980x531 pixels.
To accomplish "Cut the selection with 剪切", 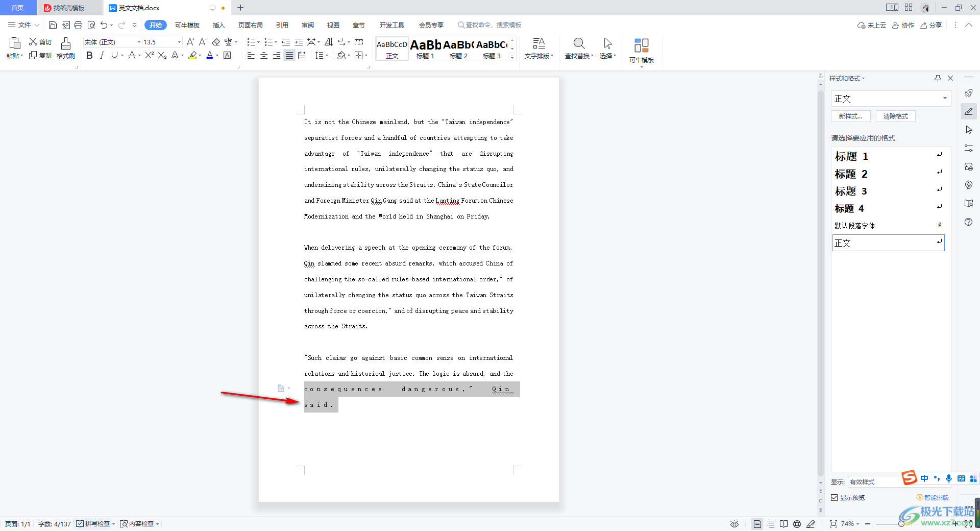I will tap(40, 42).
